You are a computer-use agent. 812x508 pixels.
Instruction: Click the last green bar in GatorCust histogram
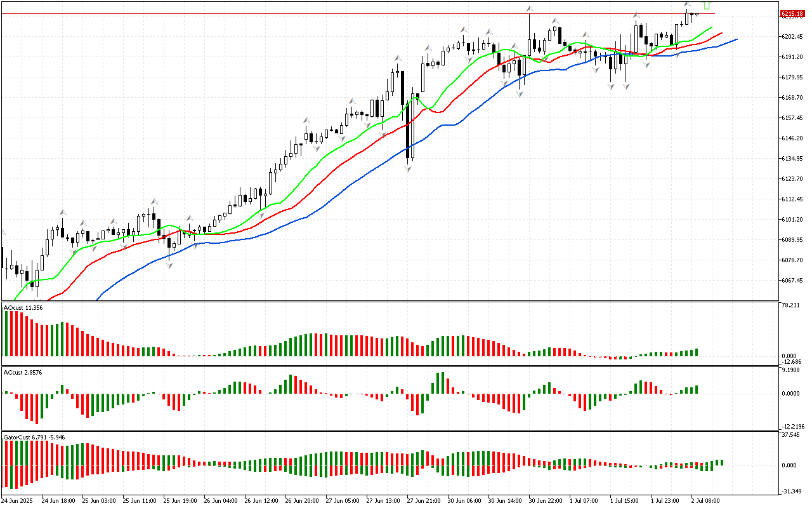(721, 462)
